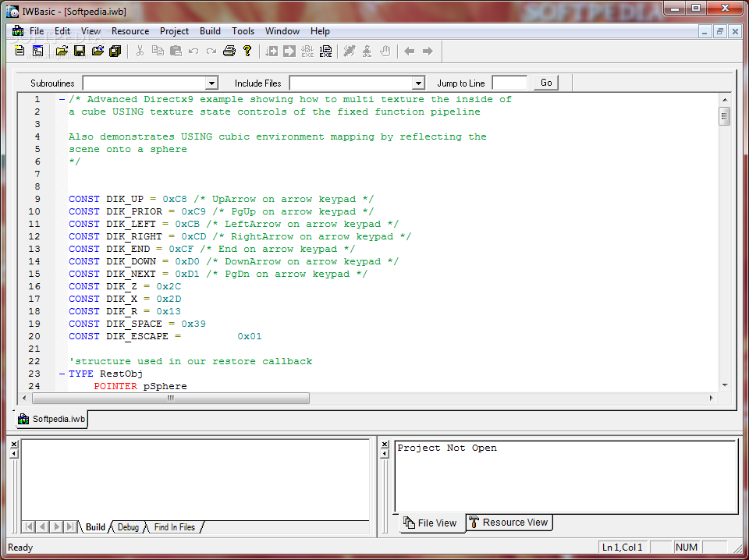Select the Softpedia.iwb document tab
The width and height of the screenshot is (749, 560).
(51, 419)
